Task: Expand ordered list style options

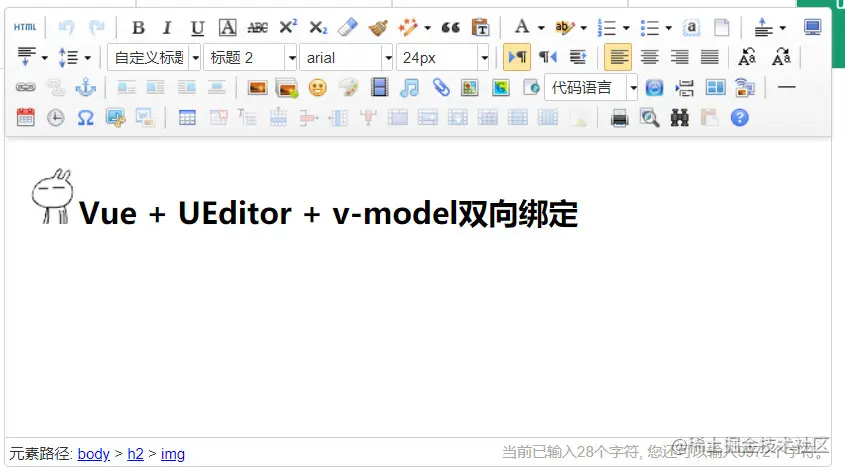Action: pyautogui.click(x=626, y=27)
